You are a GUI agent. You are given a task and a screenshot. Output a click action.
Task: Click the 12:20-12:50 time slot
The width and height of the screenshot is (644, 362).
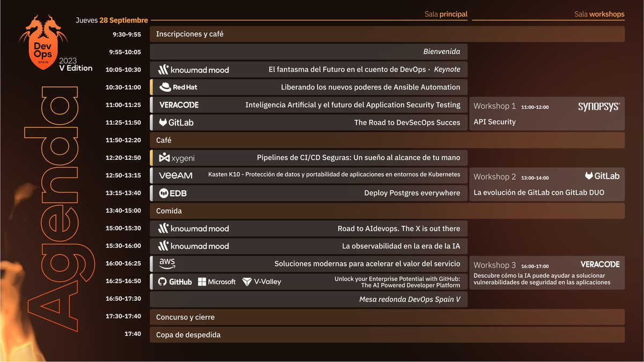(x=123, y=158)
